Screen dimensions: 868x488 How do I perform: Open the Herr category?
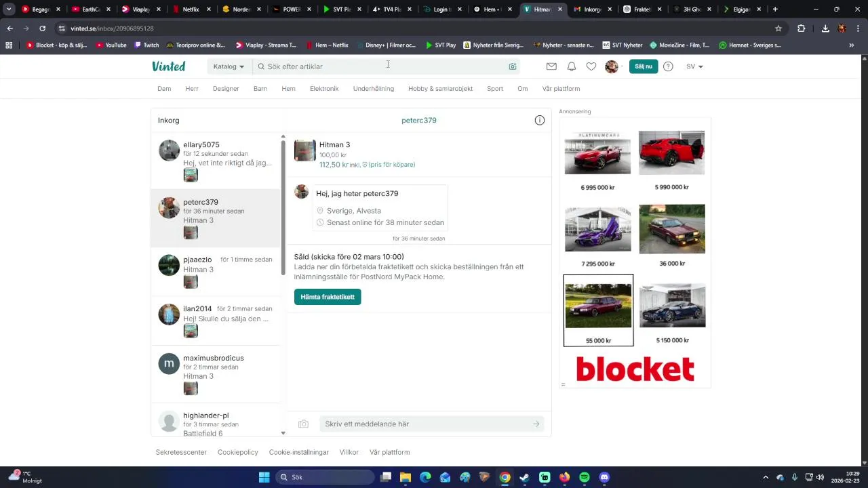[192, 89]
